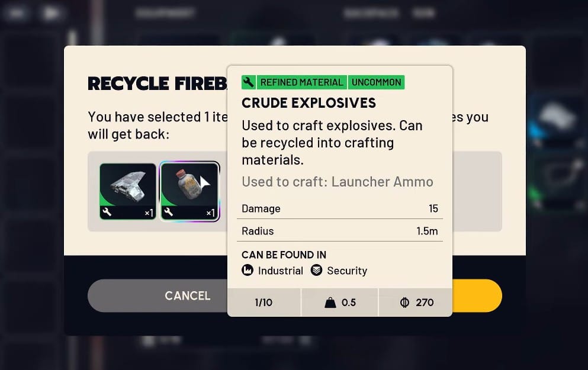Click the wrench icon on the bottle item
588x370 pixels.
[x=168, y=212]
